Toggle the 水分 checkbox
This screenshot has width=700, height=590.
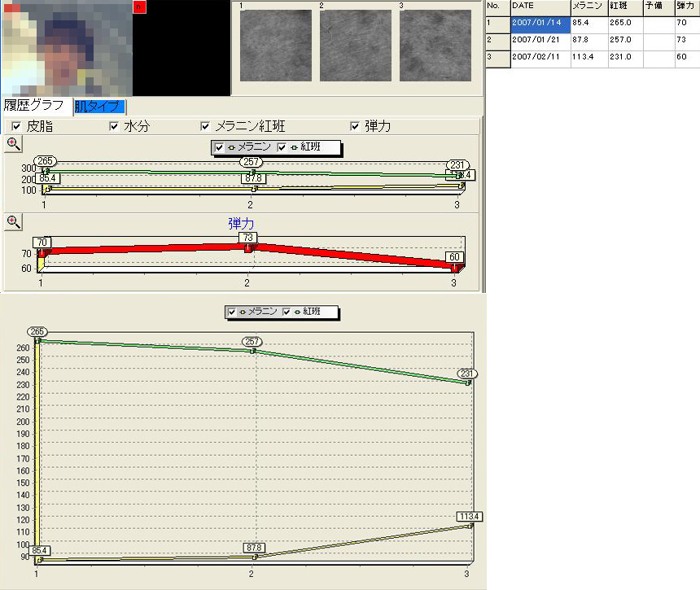pos(114,126)
